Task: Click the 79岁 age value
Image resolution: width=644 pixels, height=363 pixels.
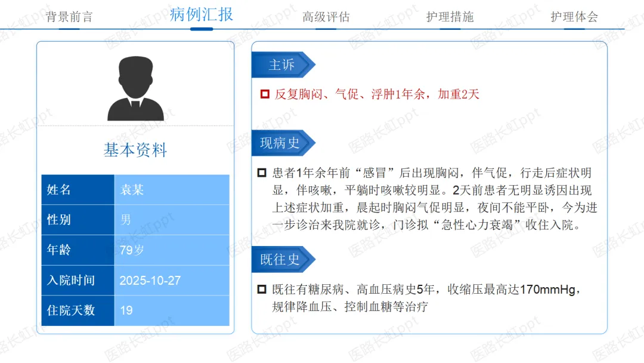Action: click(132, 250)
